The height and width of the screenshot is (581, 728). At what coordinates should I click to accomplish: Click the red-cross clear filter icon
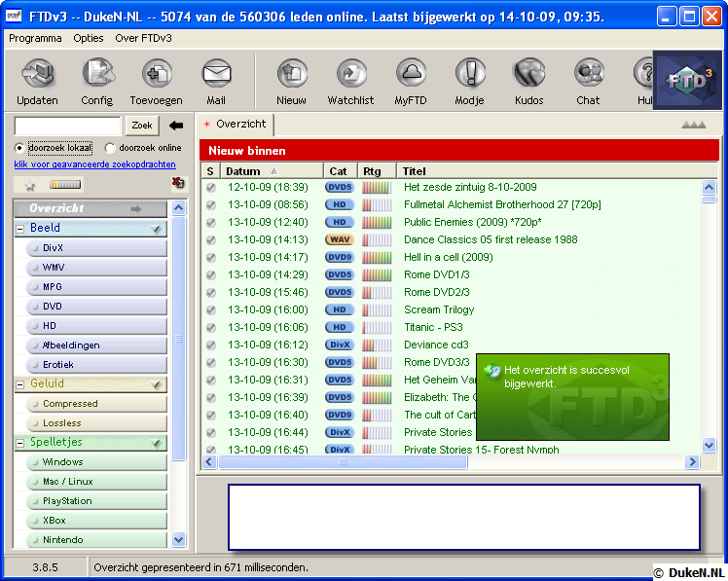[178, 183]
